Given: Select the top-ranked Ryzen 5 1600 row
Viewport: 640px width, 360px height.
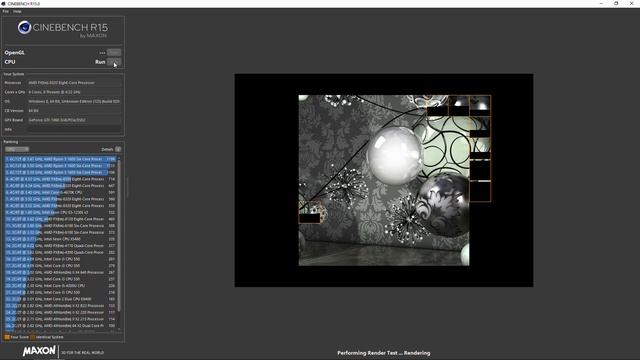Looking at the screenshot, I should 60,159.
